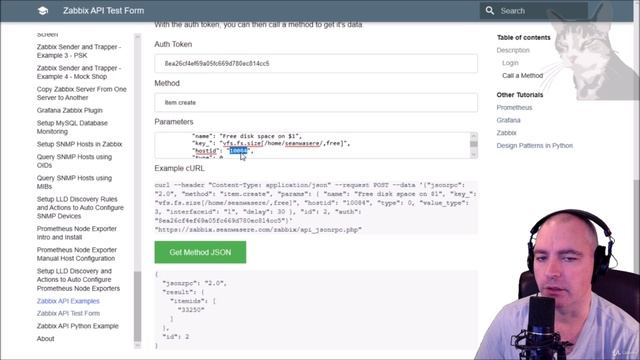Click the Table of contents heading
Viewport: 640px width, 360px height.
point(524,38)
